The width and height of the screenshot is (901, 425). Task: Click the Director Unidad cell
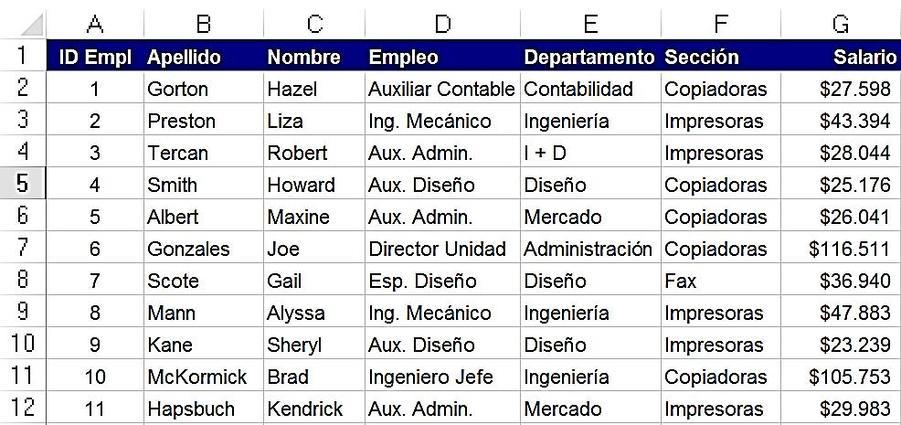pyautogui.click(x=442, y=248)
